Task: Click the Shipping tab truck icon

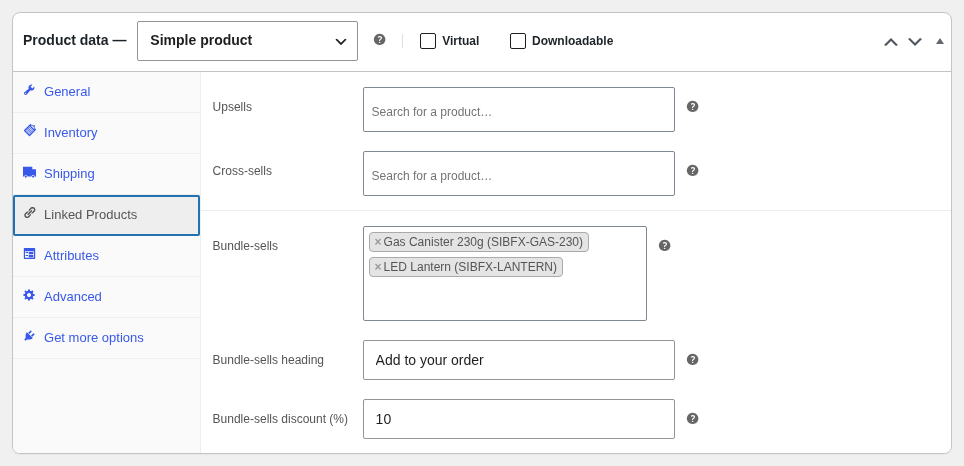Action: pyautogui.click(x=30, y=172)
